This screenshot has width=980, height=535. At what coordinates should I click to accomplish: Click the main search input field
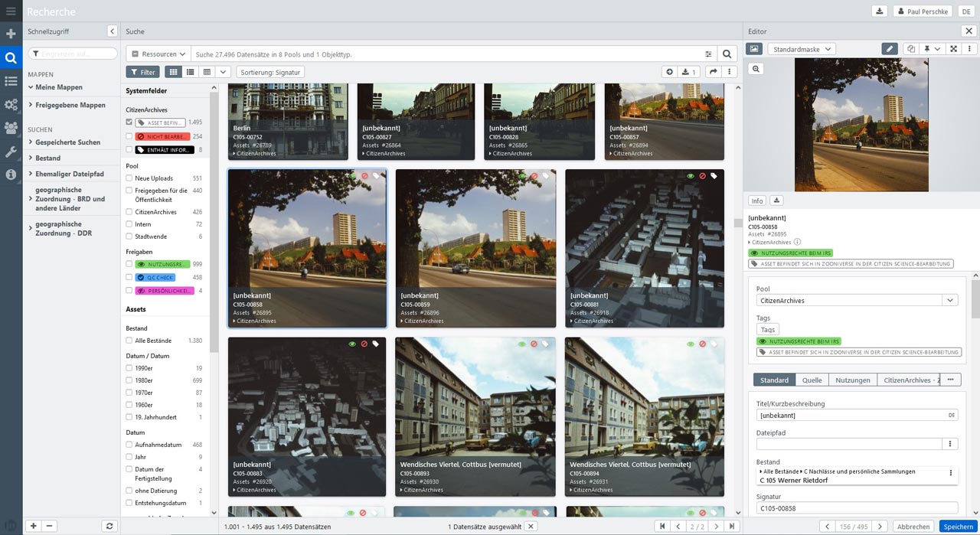pyautogui.click(x=446, y=54)
